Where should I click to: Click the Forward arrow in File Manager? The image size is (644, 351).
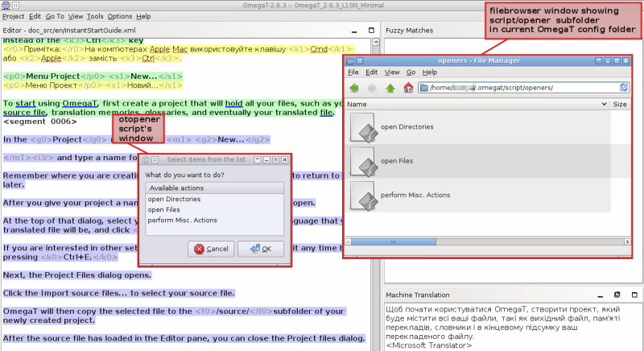click(x=373, y=87)
